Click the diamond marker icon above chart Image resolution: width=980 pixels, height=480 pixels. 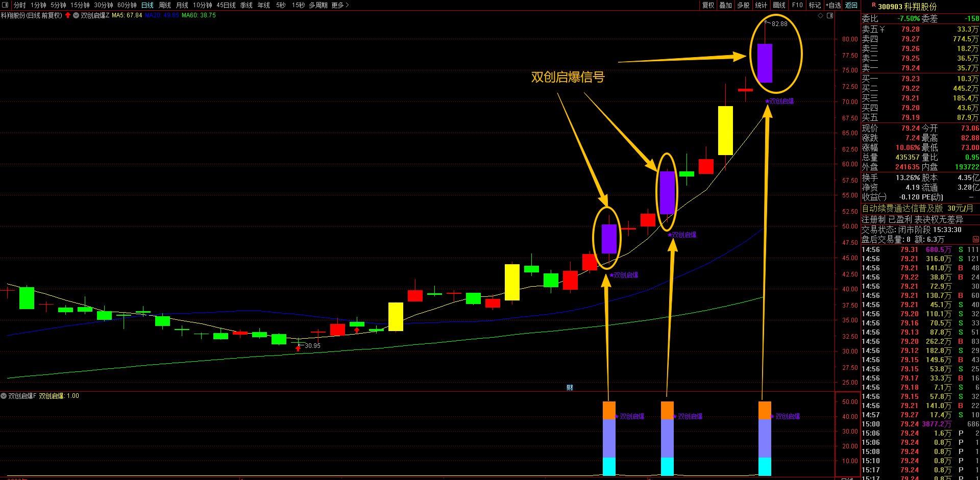click(x=821, y=15)
